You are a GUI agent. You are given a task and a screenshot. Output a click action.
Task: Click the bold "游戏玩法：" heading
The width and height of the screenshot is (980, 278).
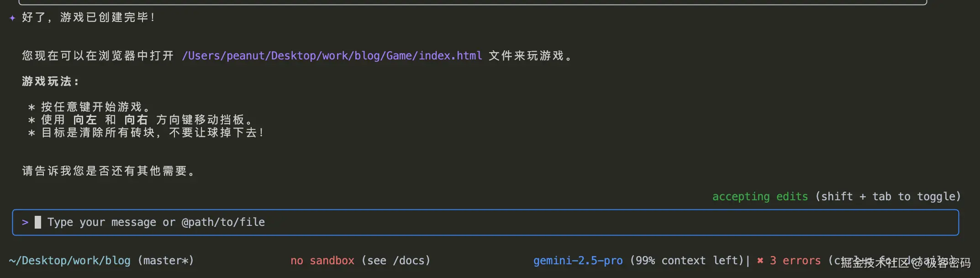coord(51,81)
